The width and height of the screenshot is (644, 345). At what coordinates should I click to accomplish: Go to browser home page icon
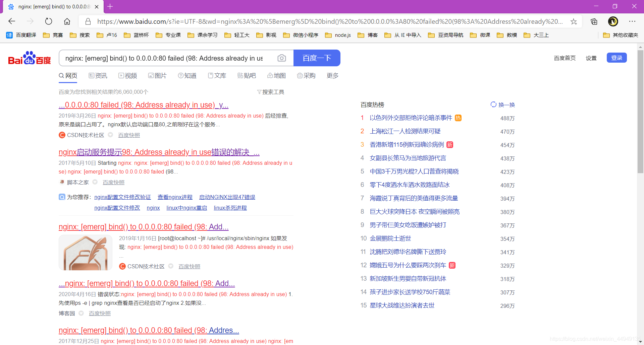tap(67, 21)
